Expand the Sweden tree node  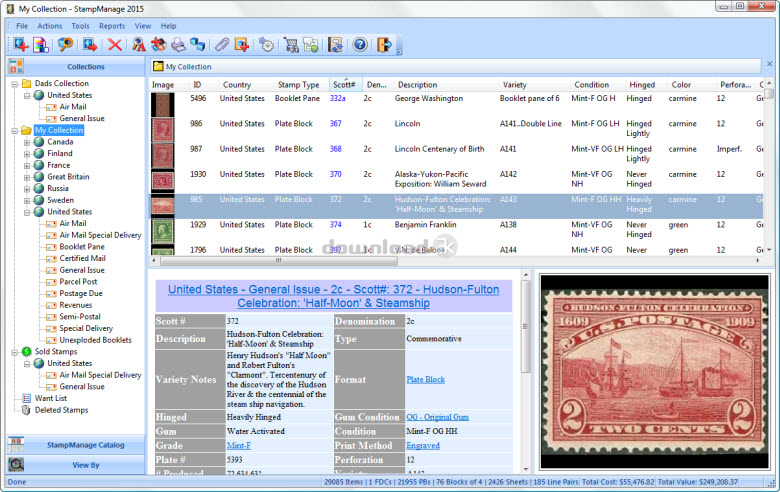click(x=27, y=200)
